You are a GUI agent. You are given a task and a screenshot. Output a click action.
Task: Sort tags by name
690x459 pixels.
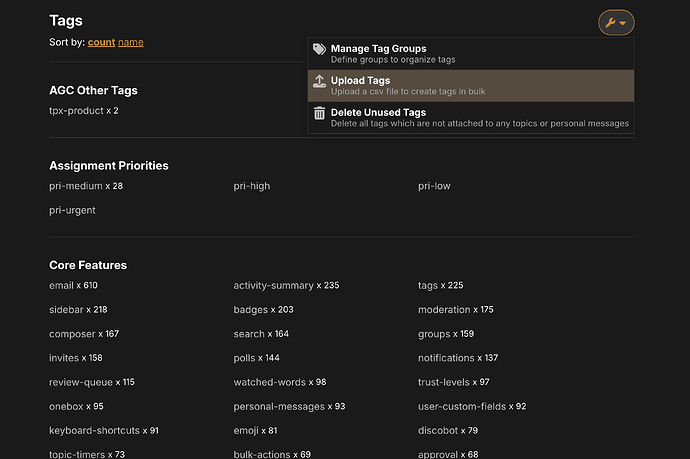[x=131, y=42]
